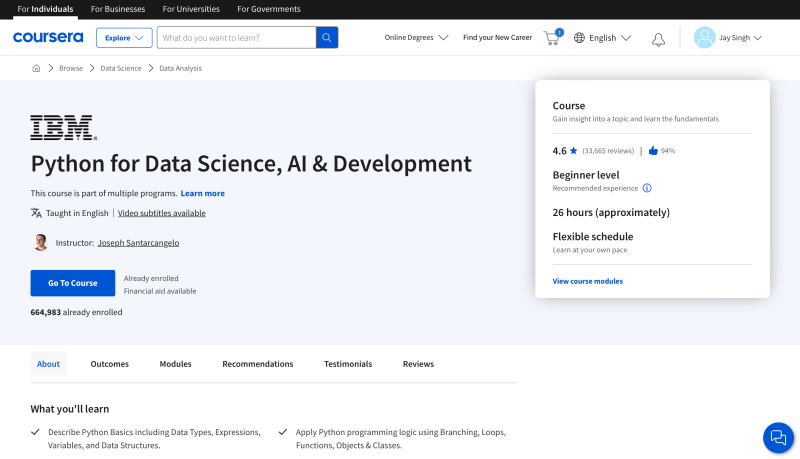Open the notifications bell

click(x=658, y=39)
